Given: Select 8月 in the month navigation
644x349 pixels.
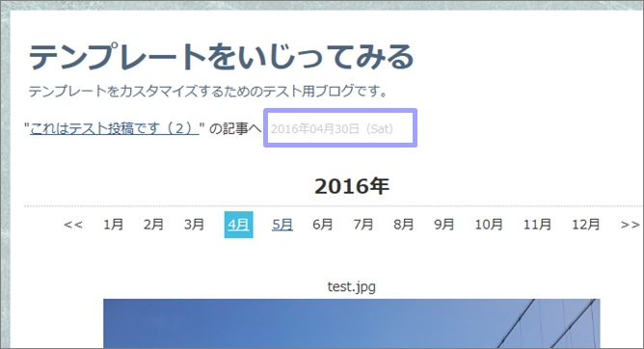Looking at the screenshot, I should [403, 225].
